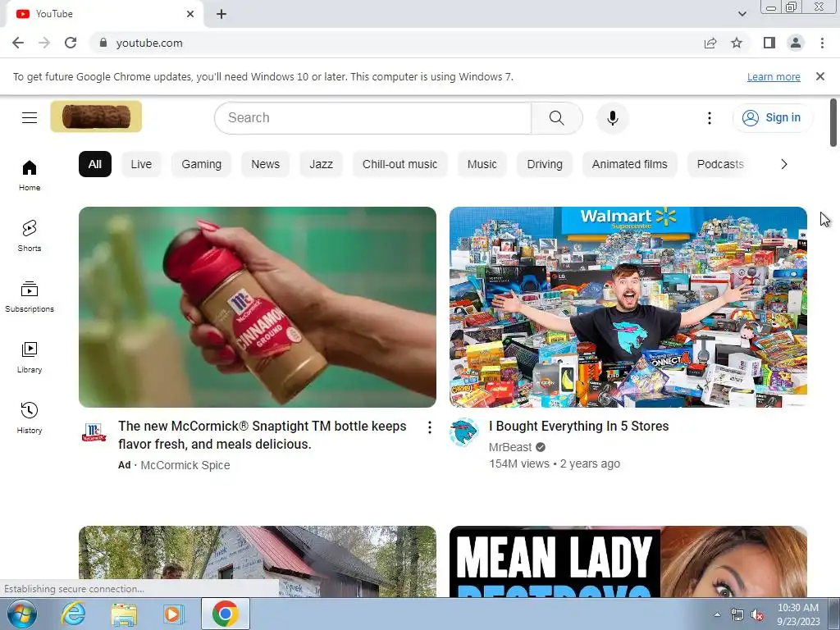The height and width of the screenshot is (630, 840).
Task: Open the house construction video thumbnail
Action: click(x=257, y=561)
